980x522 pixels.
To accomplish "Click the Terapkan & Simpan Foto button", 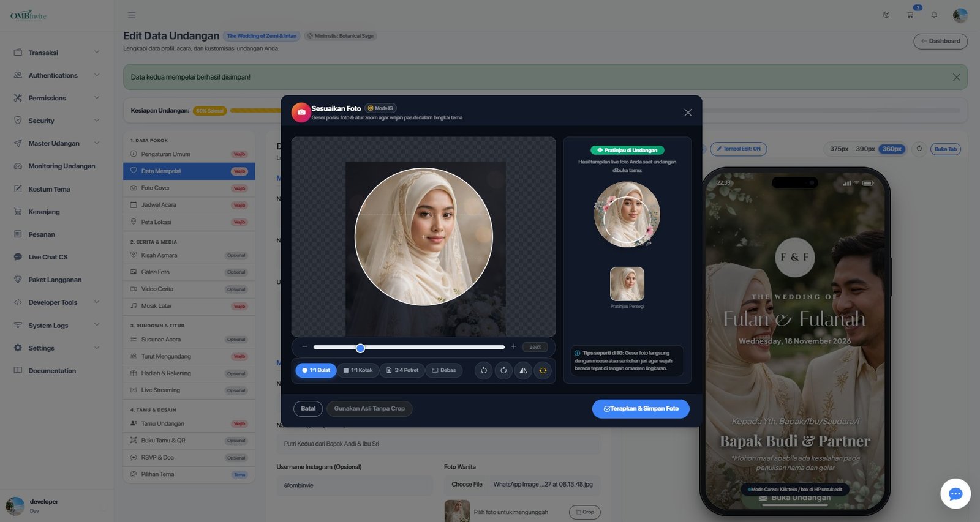I will click(x=641, y=409).
